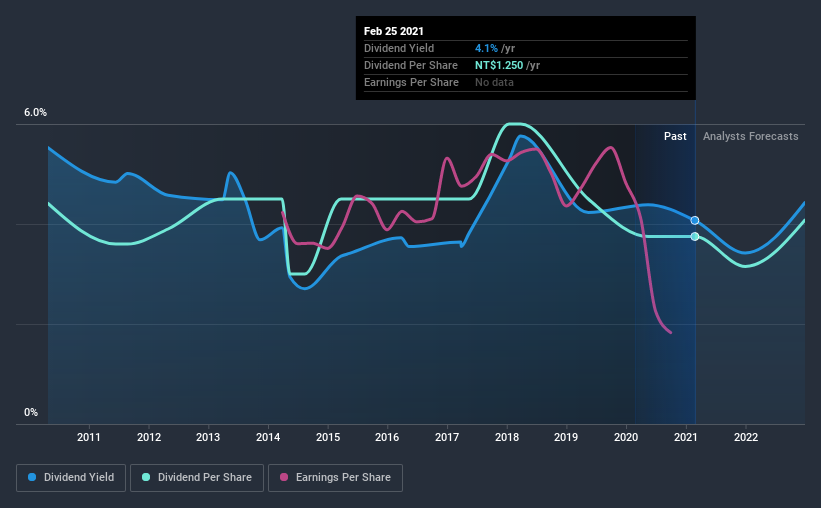Click the blue Dividend Yield legend dot
This screenshot has width=821, height=508.
click(32, 477)
